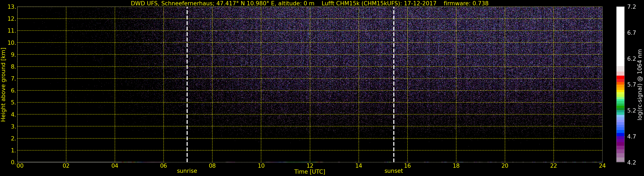This screenshot has height=176, width=644.
Task: Click the time tick label 00
Action: [20, 166]
